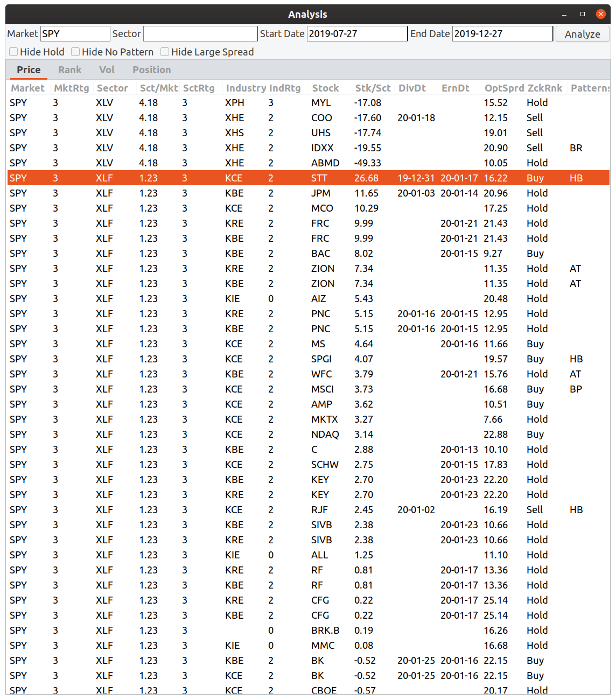Click the 22.88 option spread for NDAQ
Viewport: 616px width, 700px height.
pos(496,434)
